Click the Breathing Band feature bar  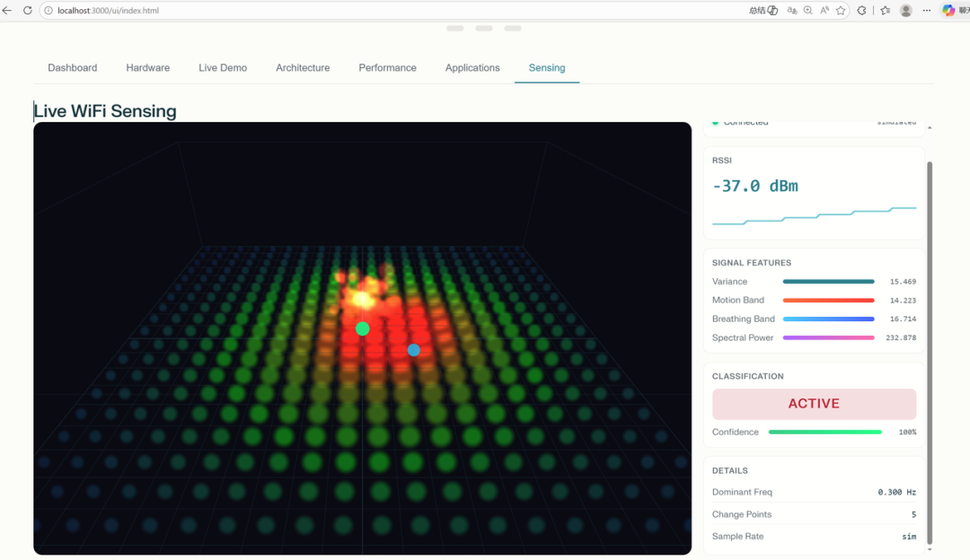828,319
